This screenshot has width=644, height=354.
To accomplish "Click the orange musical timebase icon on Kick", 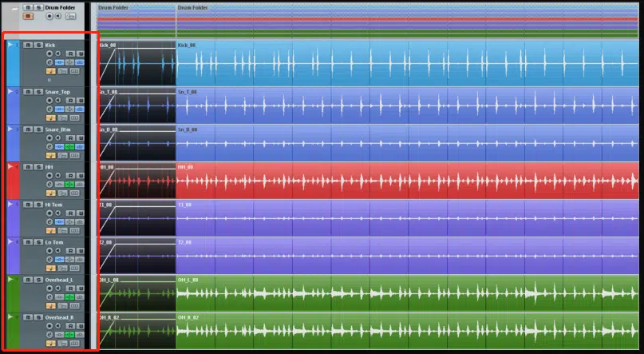I will point(50,71).
